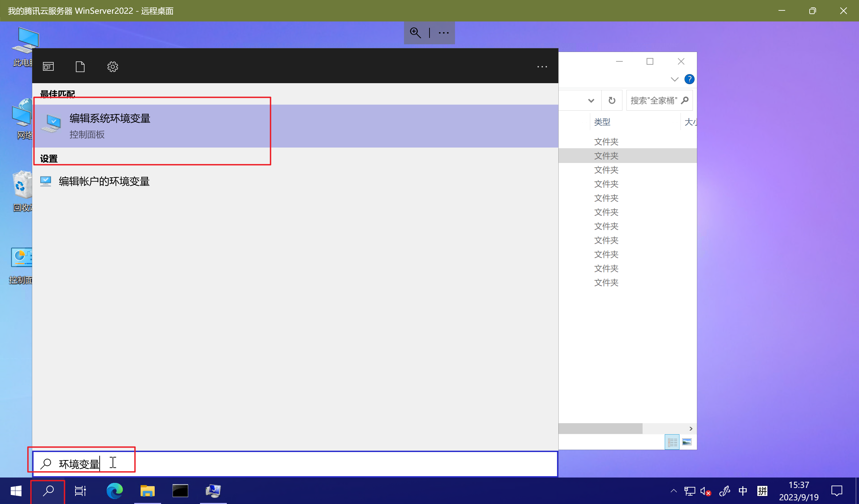This screenshot has width=859, height=504.
Task: Click the Explorer refresh button
Action: (x=612, y=101)
